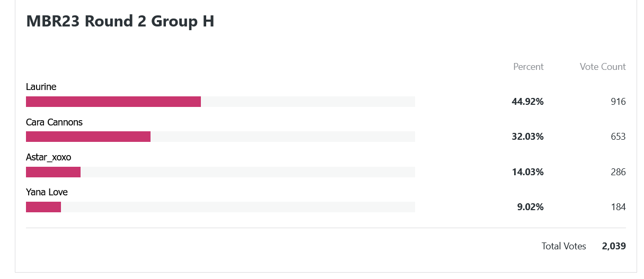Select the Yana Love option label
Viewport: 644px width, 279px height.
click(47, 192)
